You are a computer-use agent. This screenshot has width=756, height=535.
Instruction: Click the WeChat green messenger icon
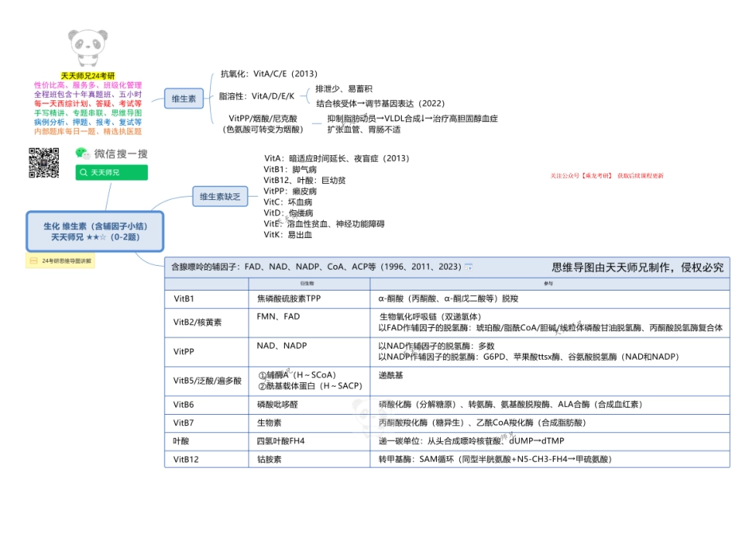(84, 154)
